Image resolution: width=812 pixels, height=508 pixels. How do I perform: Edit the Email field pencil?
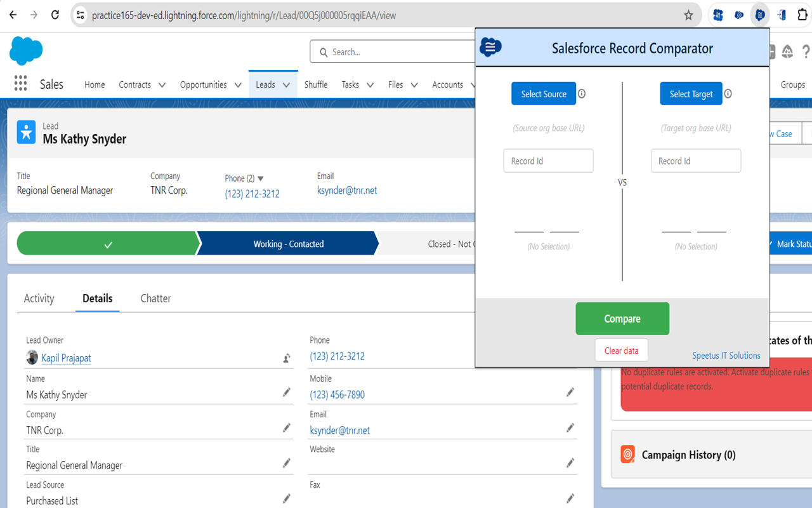coord(570,428)
